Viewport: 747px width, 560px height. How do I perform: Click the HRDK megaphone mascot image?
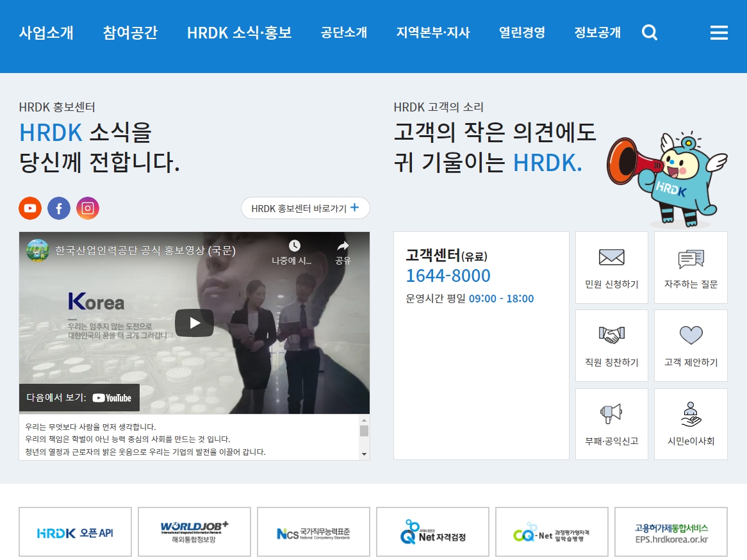click(x=667, y=179)
